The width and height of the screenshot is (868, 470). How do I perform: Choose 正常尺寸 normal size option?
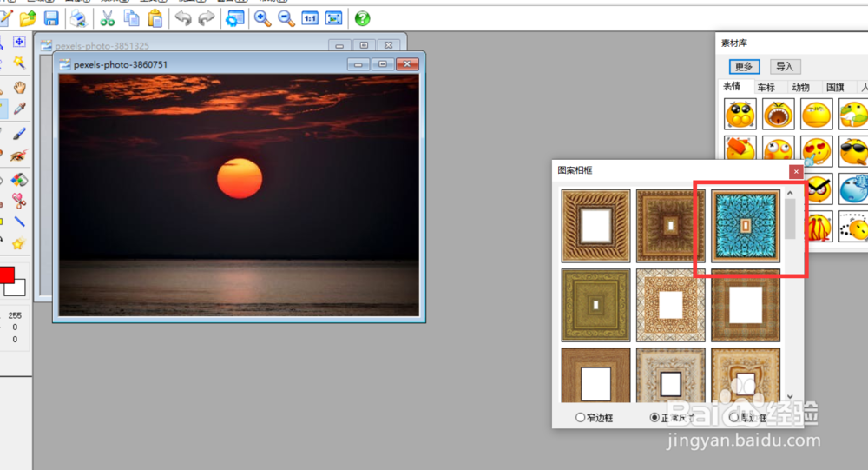click(x=672, y=417)
